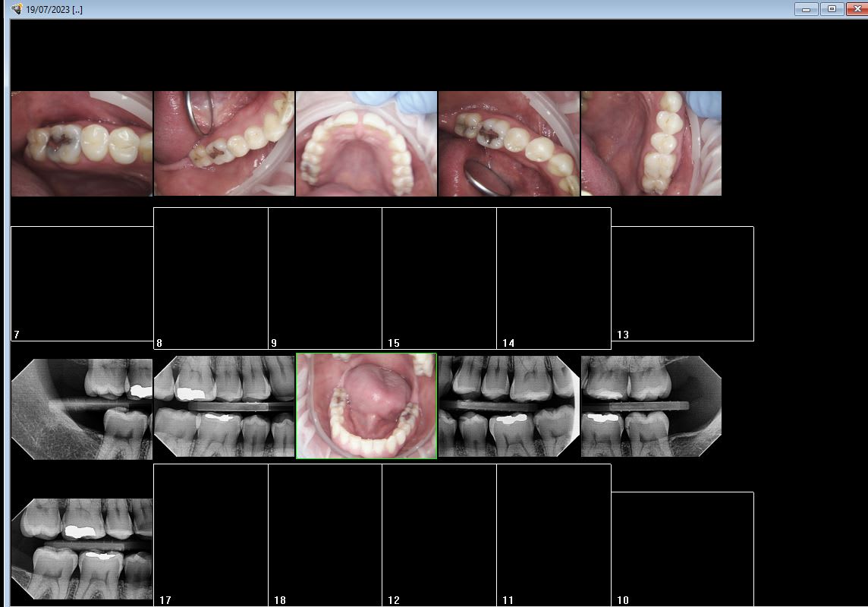Click the application icon in title bar

click(16, 9)
